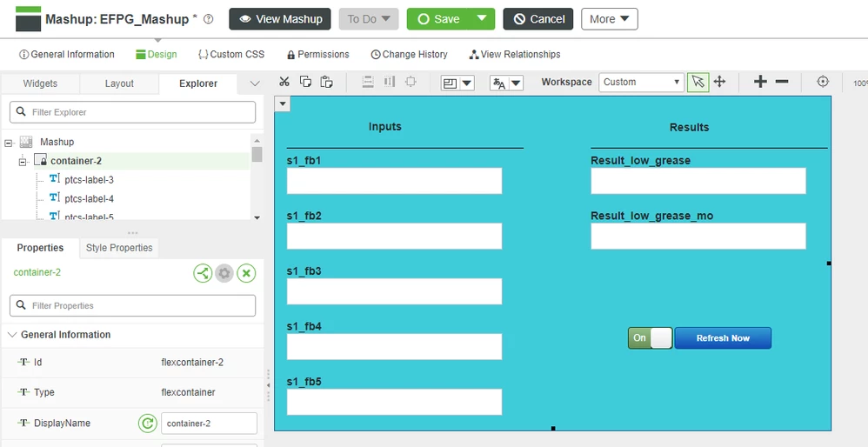This screenshot has width=868, height=447.
Task: Click the reset zoom target icon
Action: 823,82
